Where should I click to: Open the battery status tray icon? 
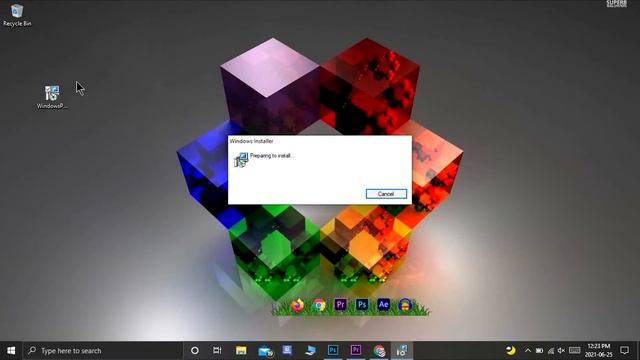pos(539,351)
